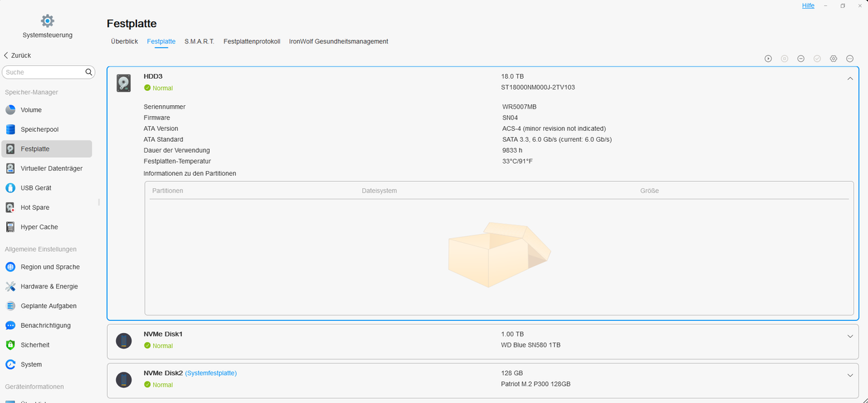868x403 pixels.
Task: Click the Seriennummer label
Action: 165,107
